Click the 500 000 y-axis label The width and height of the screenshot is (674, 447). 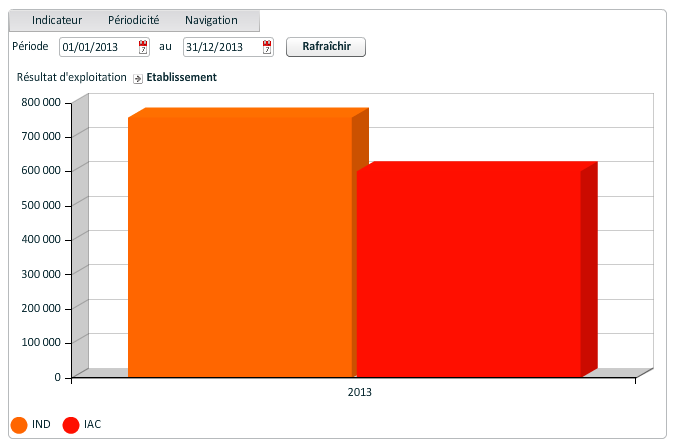[x=41, y=205]
